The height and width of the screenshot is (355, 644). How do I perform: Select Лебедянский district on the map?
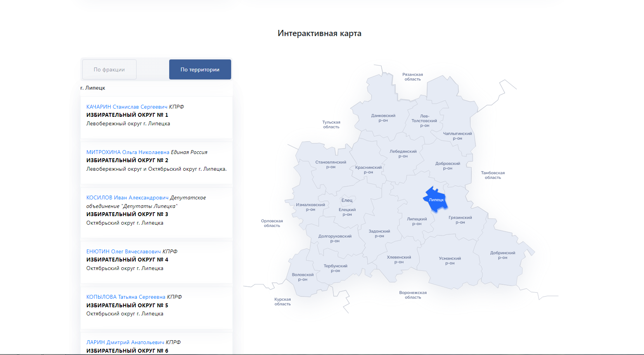pyautogui.click(x=403, y=154)
